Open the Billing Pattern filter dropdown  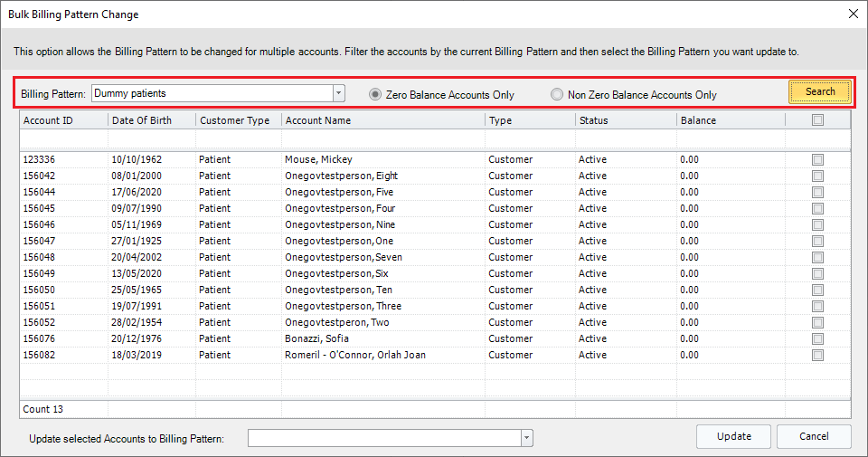pyautogui.click(x=339, y=93)
